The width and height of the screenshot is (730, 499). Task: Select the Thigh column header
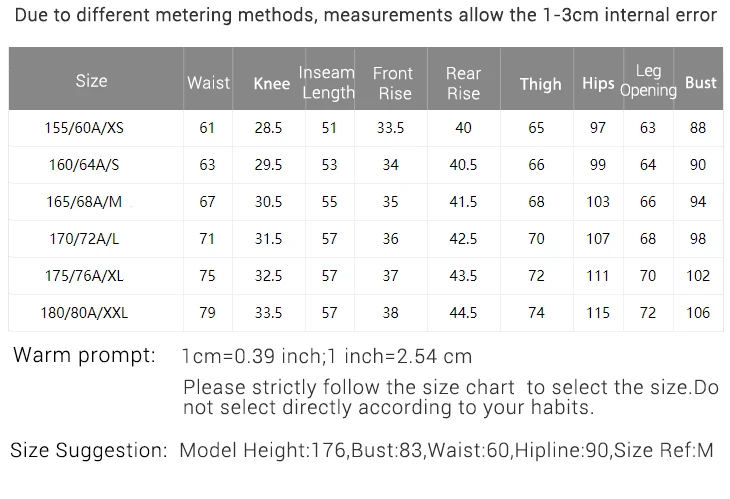(x=541, y=84)
